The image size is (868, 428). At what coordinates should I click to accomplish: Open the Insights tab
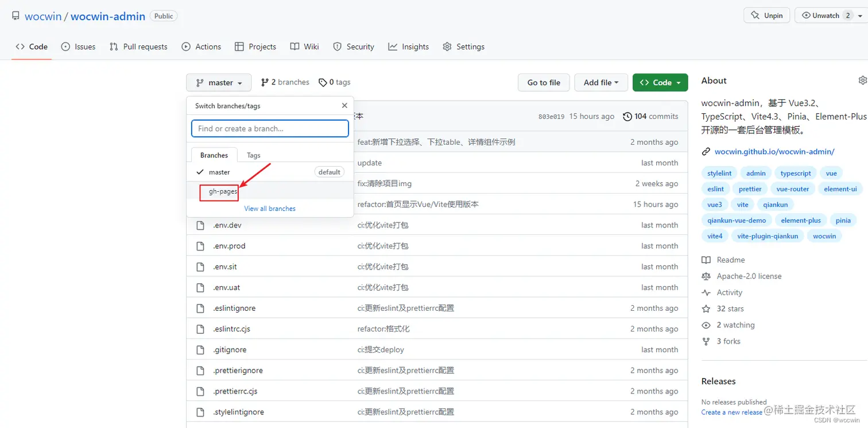pos(408,47)
